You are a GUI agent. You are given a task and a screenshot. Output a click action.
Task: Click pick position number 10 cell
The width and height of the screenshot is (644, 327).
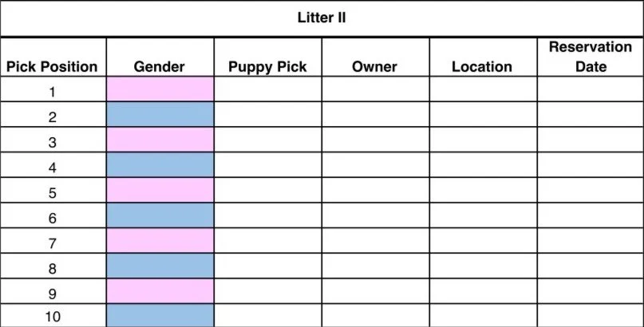[53, 316]
